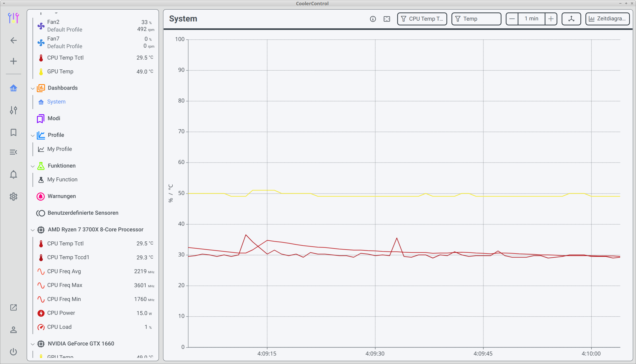The image size is (636, 364).
Task: Open the Zeitdiagramm chart type dropdown
Action: [607, 19]
